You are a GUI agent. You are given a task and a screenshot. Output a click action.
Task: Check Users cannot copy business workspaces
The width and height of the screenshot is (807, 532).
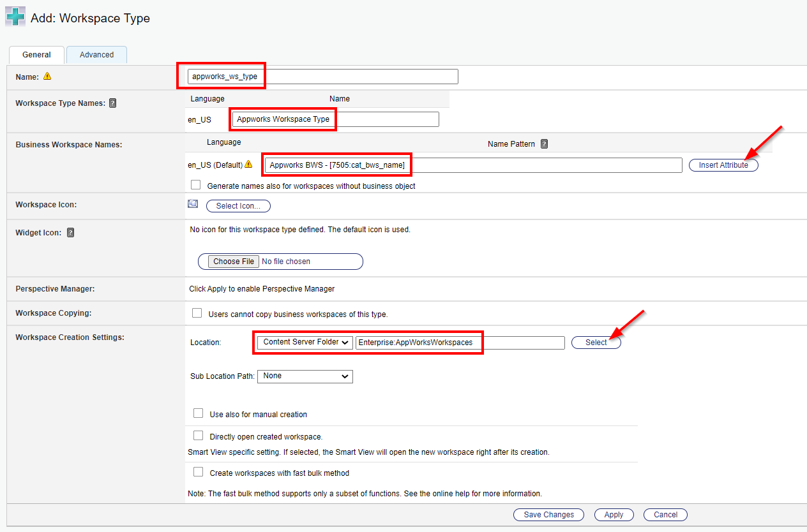click(197, 313)
